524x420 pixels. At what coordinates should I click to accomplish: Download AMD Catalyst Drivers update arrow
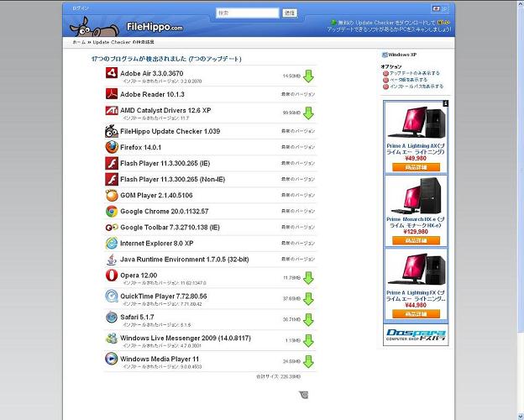click(x=308, y=113)
